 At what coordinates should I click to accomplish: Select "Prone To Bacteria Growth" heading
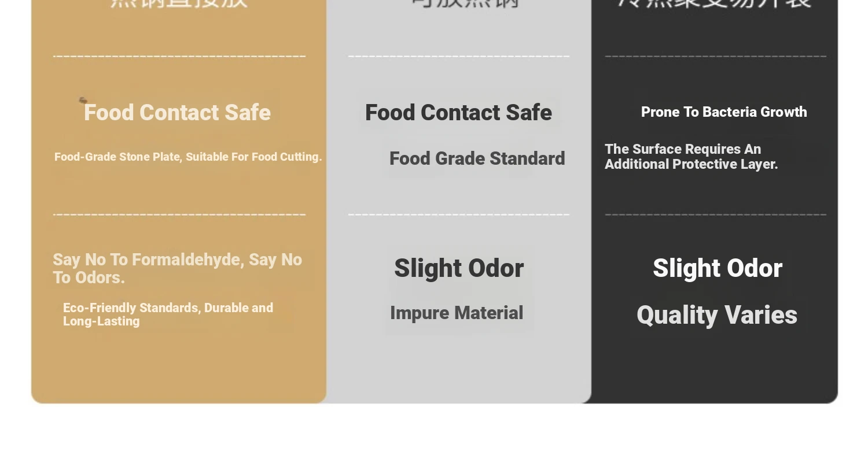point(724,112)
